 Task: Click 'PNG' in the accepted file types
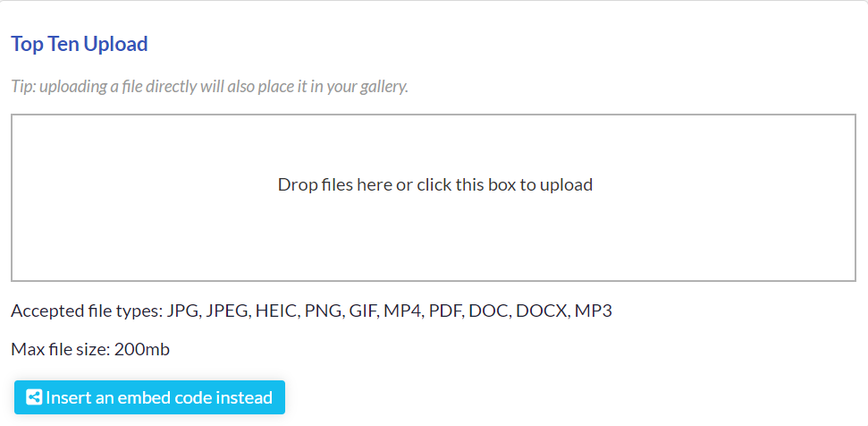(322, 311)
